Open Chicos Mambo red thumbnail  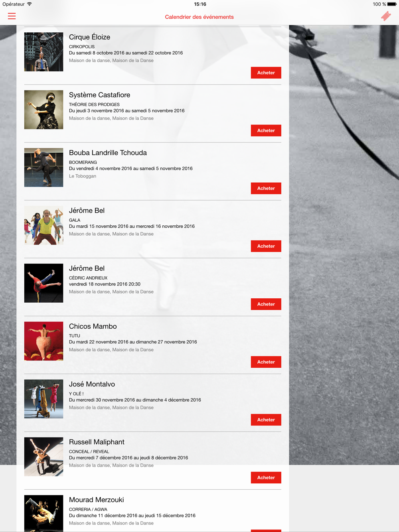(x=44, y=341)
